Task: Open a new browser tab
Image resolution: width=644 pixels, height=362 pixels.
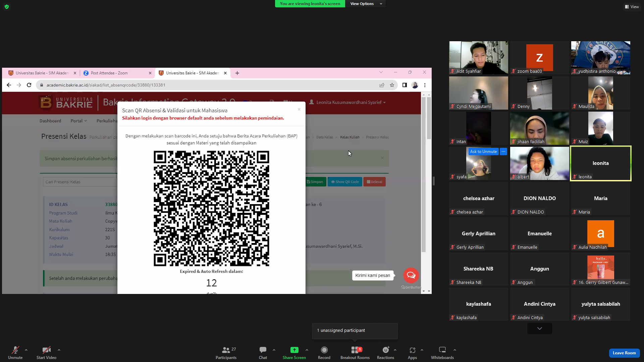Action: 237,73
